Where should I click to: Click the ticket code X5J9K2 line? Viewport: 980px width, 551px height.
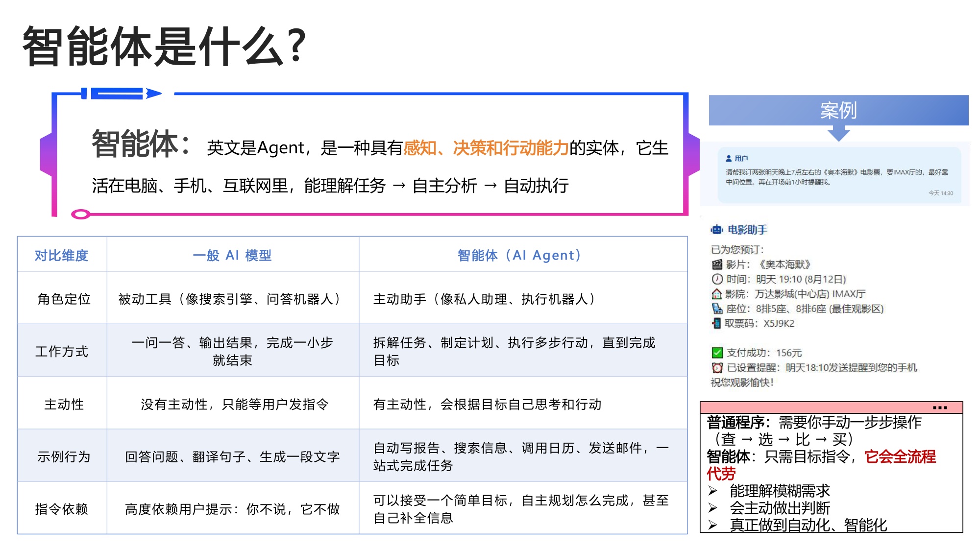[x=753, y=323]
